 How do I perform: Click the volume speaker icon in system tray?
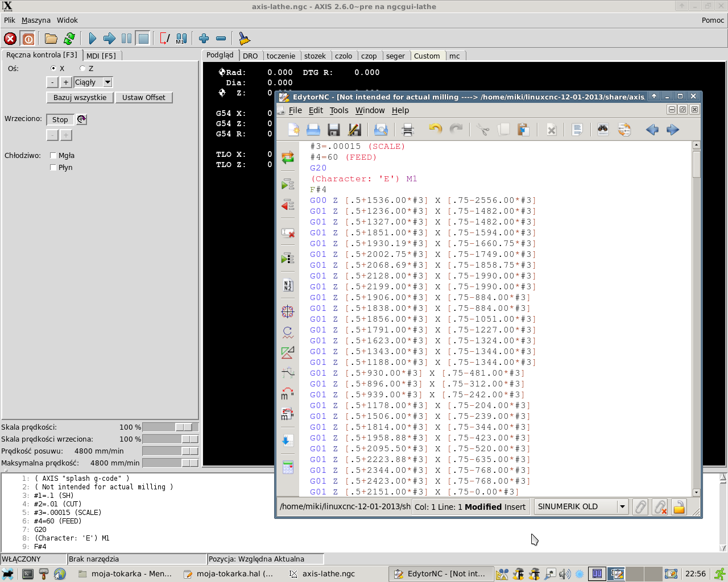tap(564, 573)
